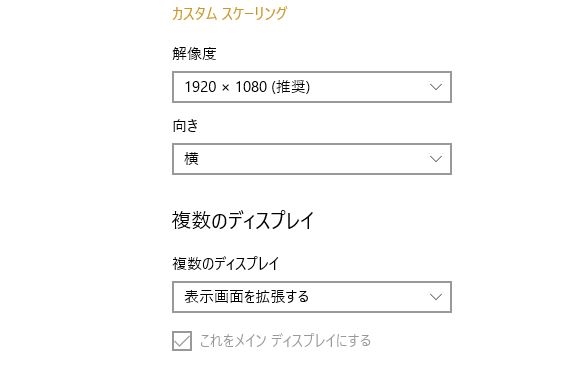Click the 横 value text in orientation box

pos(192,159)
